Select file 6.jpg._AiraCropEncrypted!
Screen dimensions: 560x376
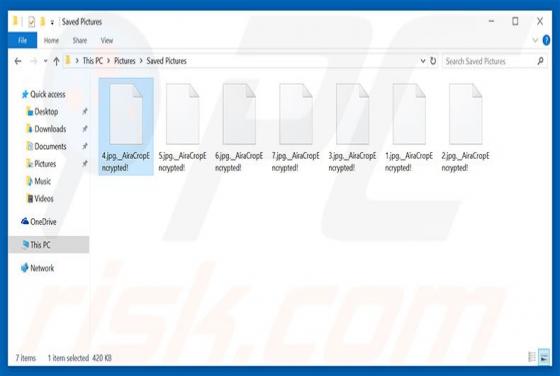(239, 127)
